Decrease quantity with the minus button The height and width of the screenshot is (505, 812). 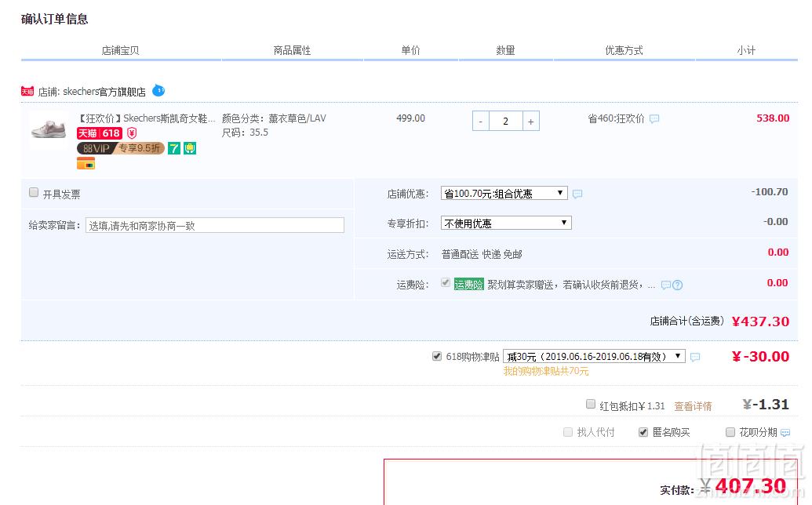coord(481,122)
